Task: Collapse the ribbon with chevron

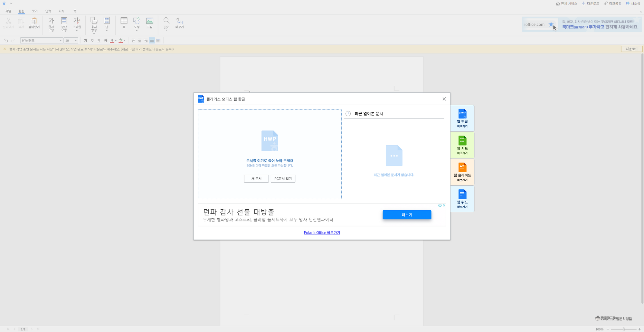Action: pos(641,12)
